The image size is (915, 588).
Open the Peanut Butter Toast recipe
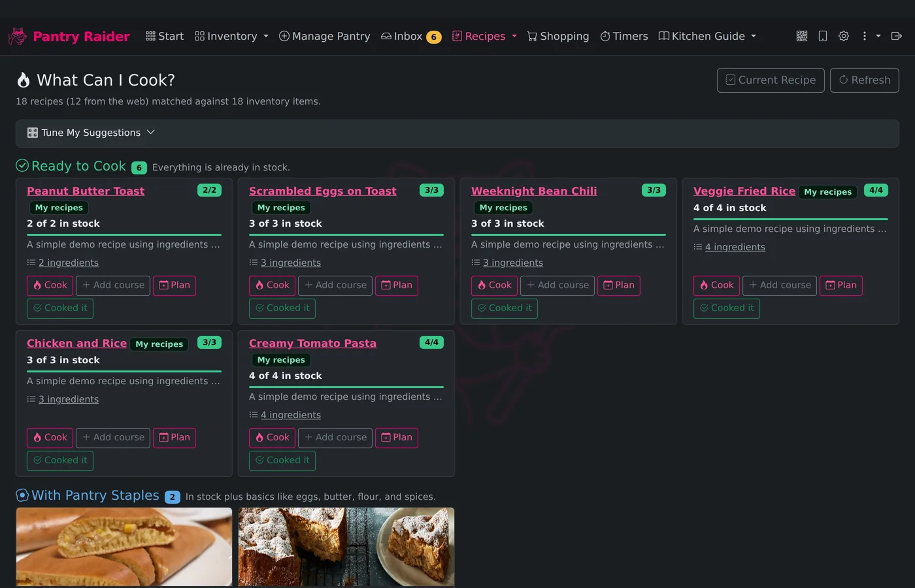86,191
